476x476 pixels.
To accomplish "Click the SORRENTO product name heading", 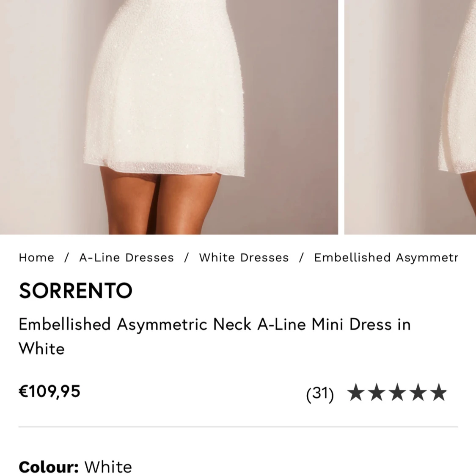I will tap(76, 291).
